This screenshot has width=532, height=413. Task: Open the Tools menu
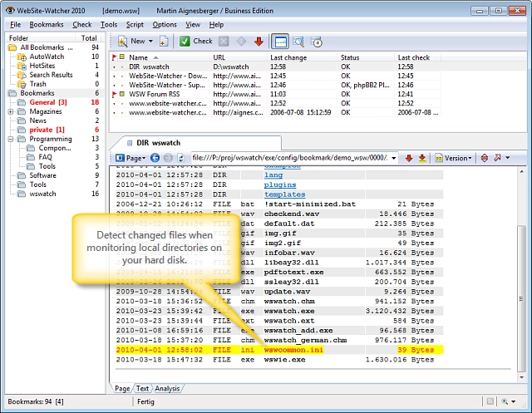109,25
